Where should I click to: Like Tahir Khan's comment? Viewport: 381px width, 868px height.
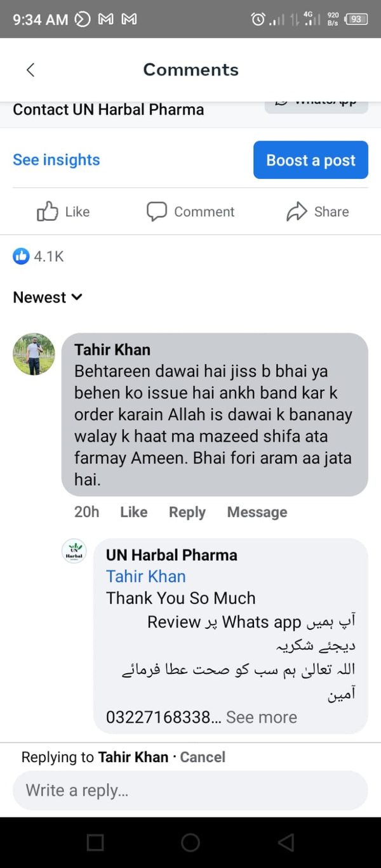click(x=133, y=512)
